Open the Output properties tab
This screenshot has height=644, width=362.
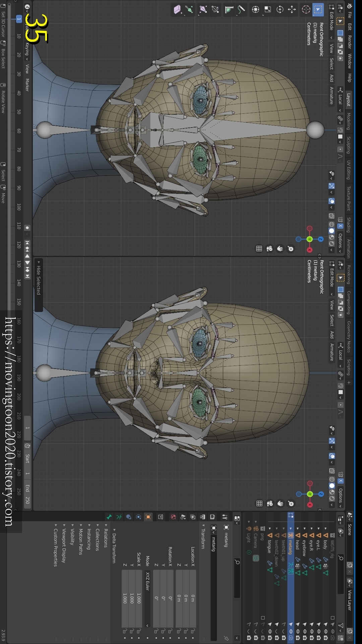(x=202, y=517)
